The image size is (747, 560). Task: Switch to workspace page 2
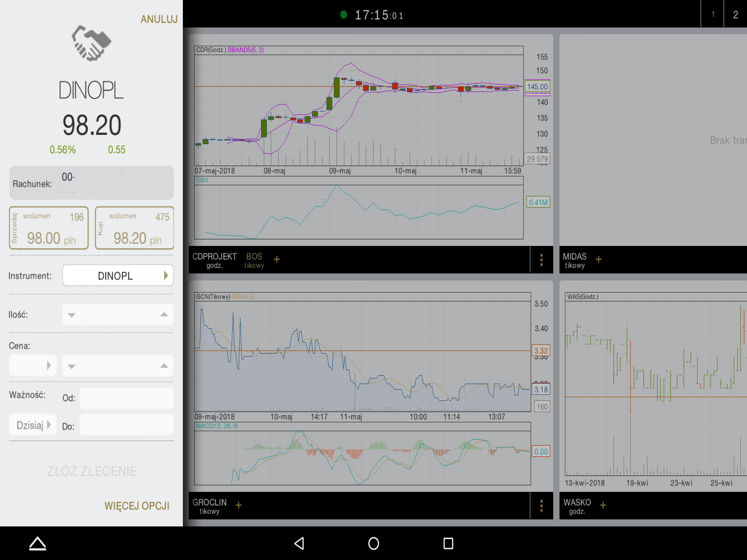click(x=736, y=14)
